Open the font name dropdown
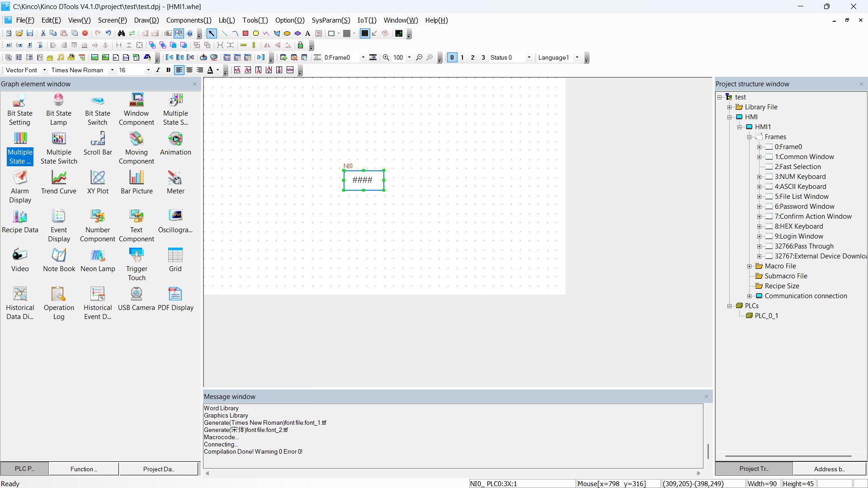The height and width of the screenshot is (488, 868). [112, 70]
